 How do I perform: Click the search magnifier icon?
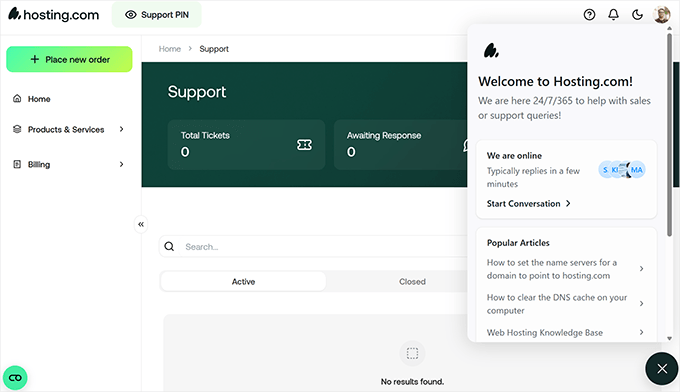point(169,247)
